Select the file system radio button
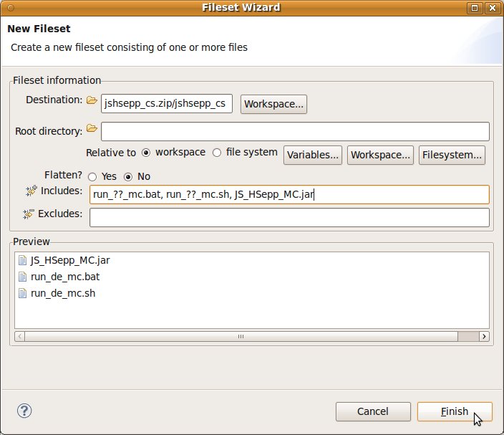The width and height of the screenshot is (504, 435). click(217, 153)
